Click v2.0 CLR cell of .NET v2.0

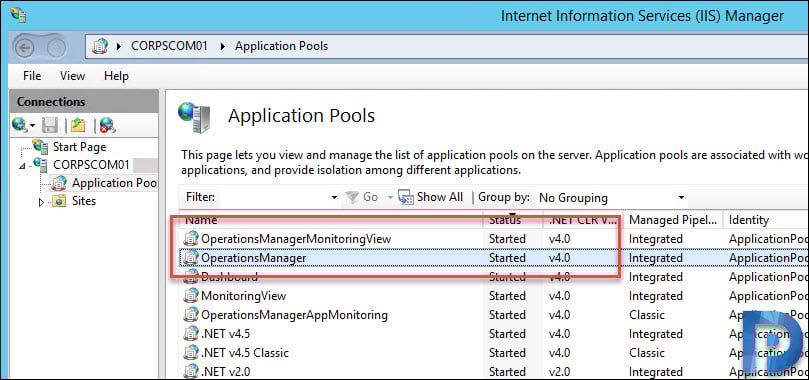pos(559,372)
